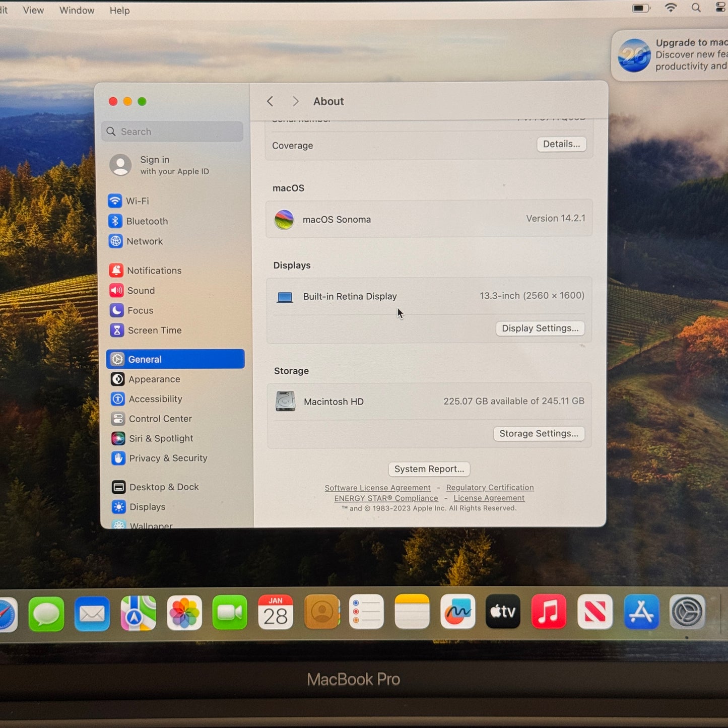The image size is (728, 728).
Task: Launch Messages from the Dock
Action: point(46,614)
